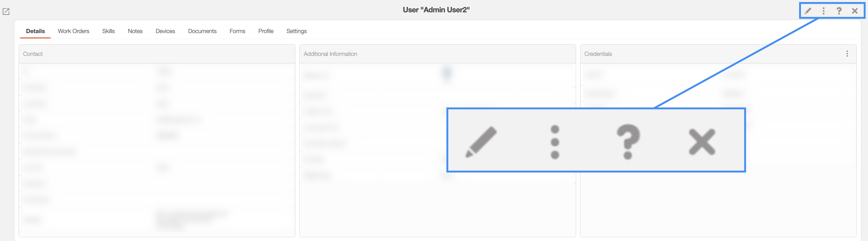The image size is (868, 241).
Task: Click the small help question mark in the header
Action: pyautogui.click(x=839, y=11)
